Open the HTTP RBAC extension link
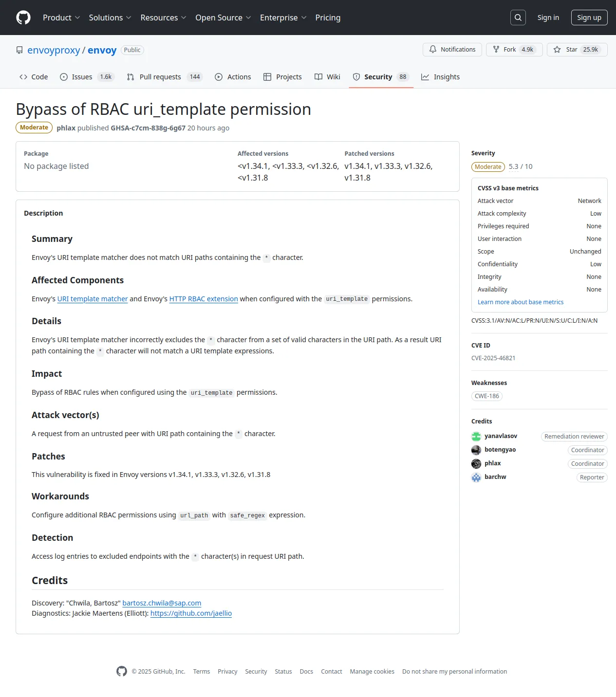This screenshot has width=616, height=697. tap(204, 299)
